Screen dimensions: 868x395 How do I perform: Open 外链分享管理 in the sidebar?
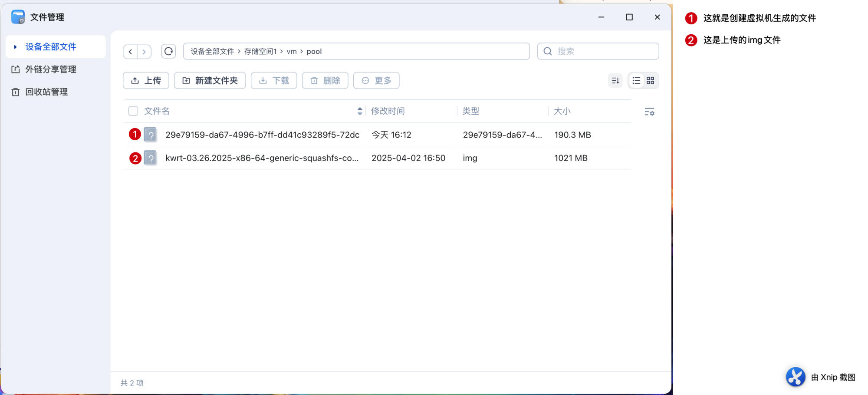coord(50,69)
